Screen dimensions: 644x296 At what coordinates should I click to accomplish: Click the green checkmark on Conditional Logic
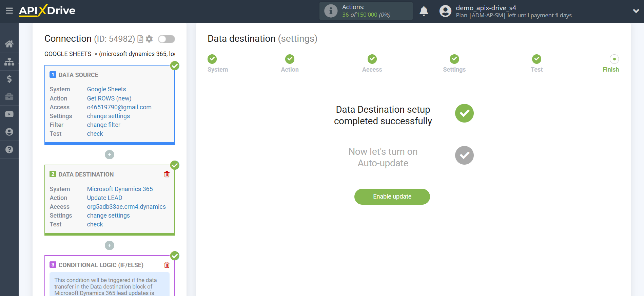[x=175, y=256]
